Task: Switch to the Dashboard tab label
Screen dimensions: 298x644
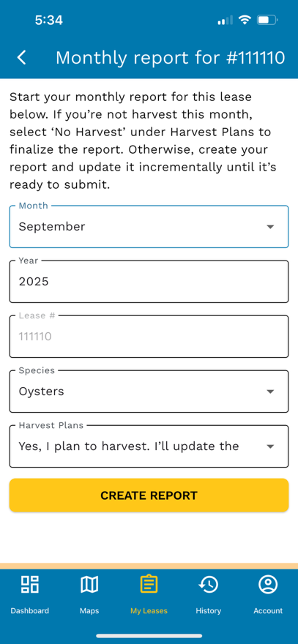Action: [x=29, y=611]
